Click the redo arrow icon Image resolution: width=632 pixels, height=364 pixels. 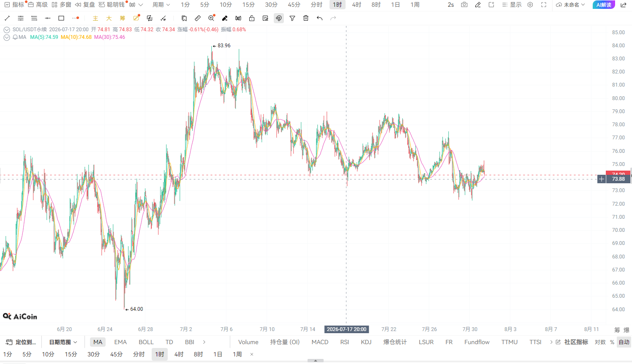pyautogui.click(x=333, y=18)
